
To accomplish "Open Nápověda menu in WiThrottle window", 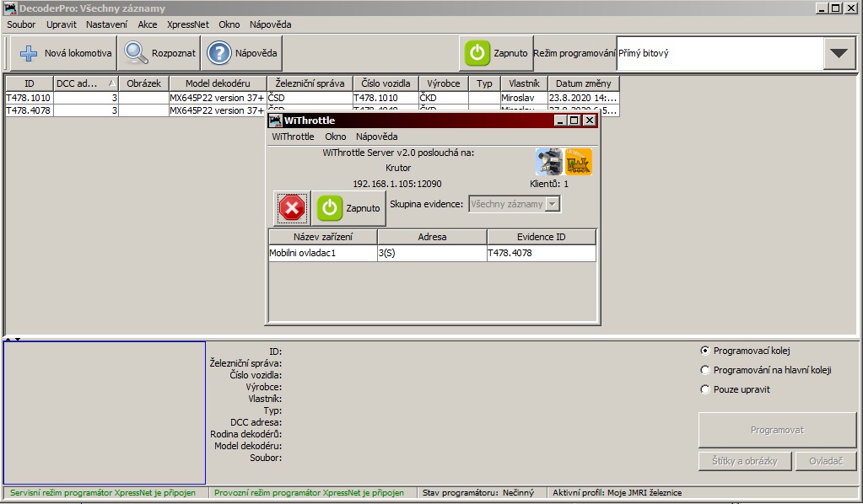I will click(377, 137).
